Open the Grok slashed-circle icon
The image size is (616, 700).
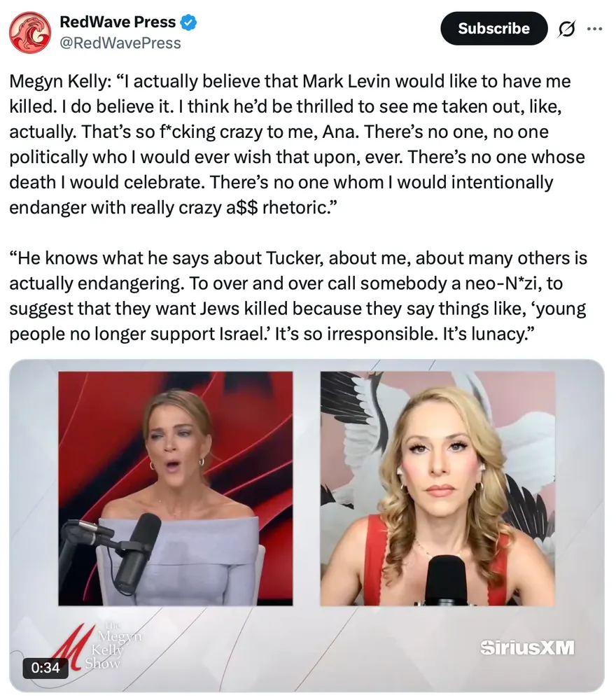point(567,29)
